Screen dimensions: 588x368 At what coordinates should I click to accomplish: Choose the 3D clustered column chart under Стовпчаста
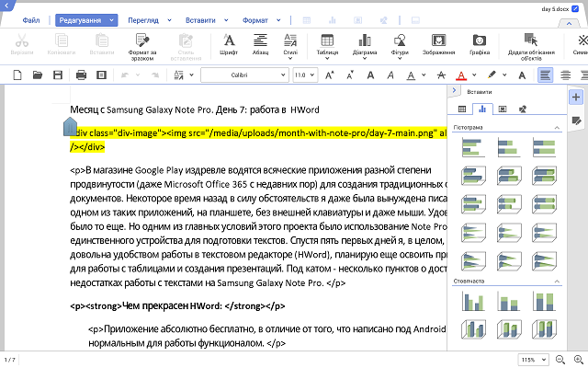click(x=473, y=329)
